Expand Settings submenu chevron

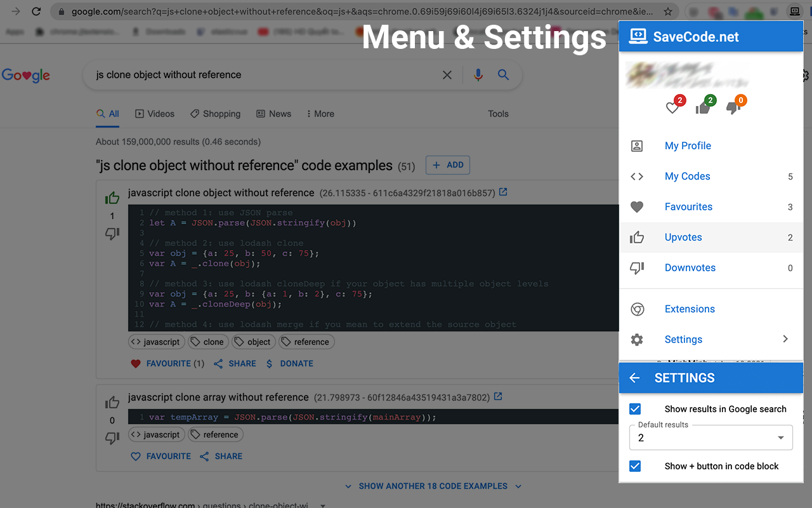[785, 339]
